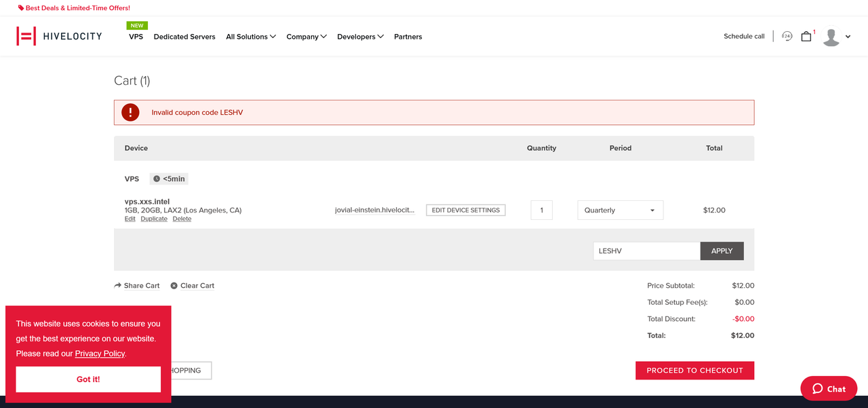Click the coupon code field
The height and width of the screenshot is (408, 868).
(x=647, y=251)
